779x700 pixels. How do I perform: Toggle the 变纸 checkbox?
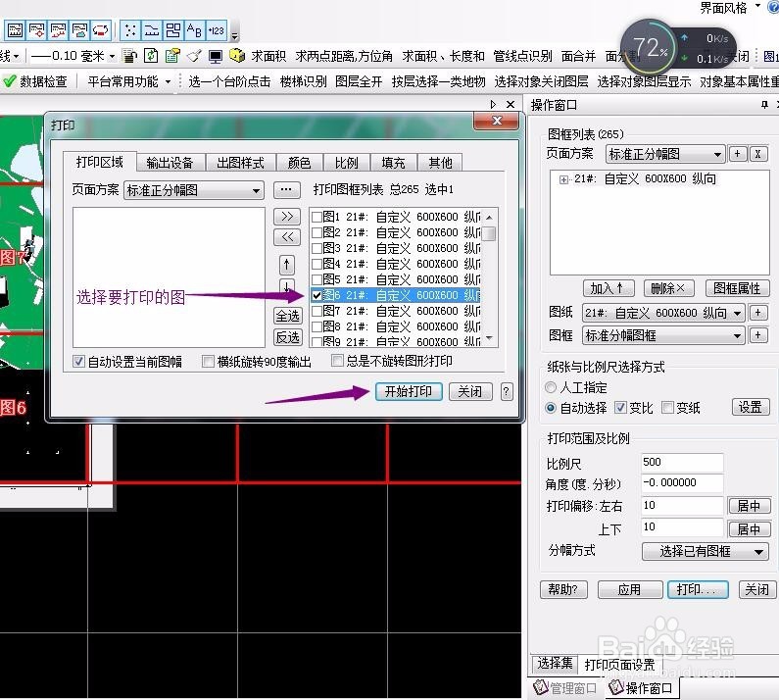pyautogui.click(x=667, y=408)
